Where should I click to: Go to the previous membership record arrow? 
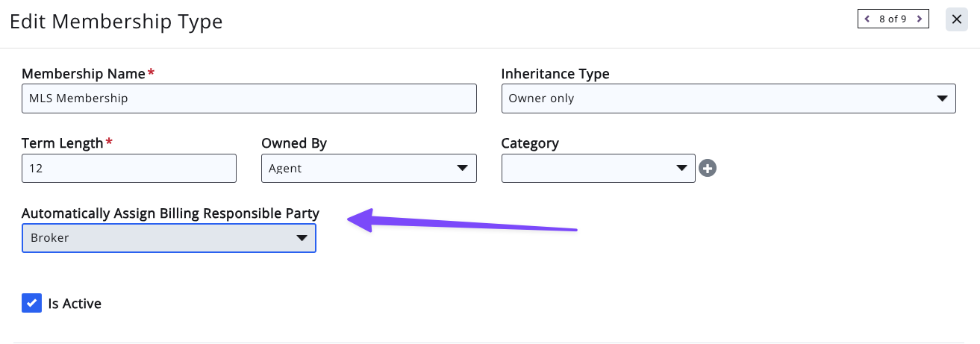pyautogui.click(x=867, y=19)
